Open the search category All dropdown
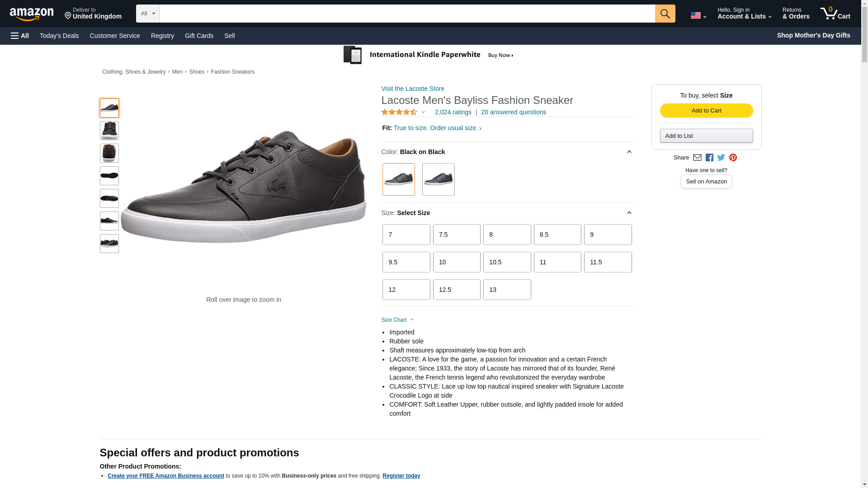868x488 pixels. point(147,14)
